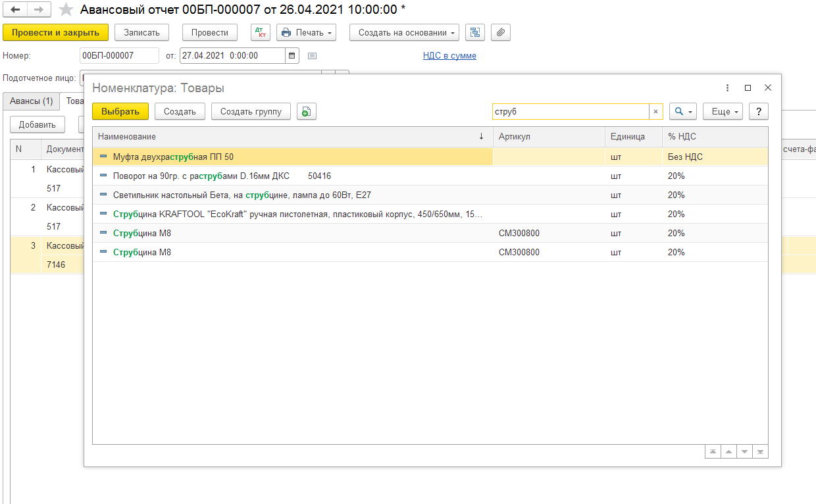Switch to the Авансы (1) tab
Viewport: 816px width, 504px height.
(30, 101)
